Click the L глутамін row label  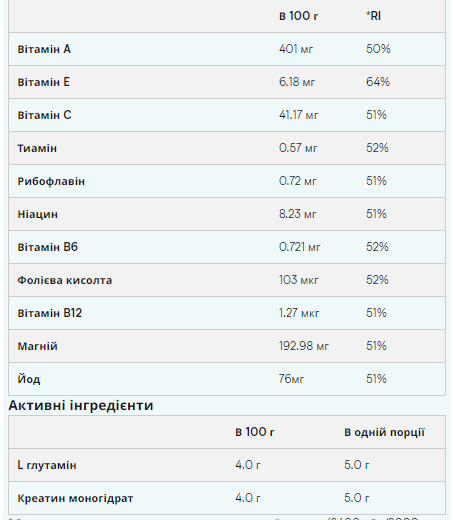[x=47, y=465]
